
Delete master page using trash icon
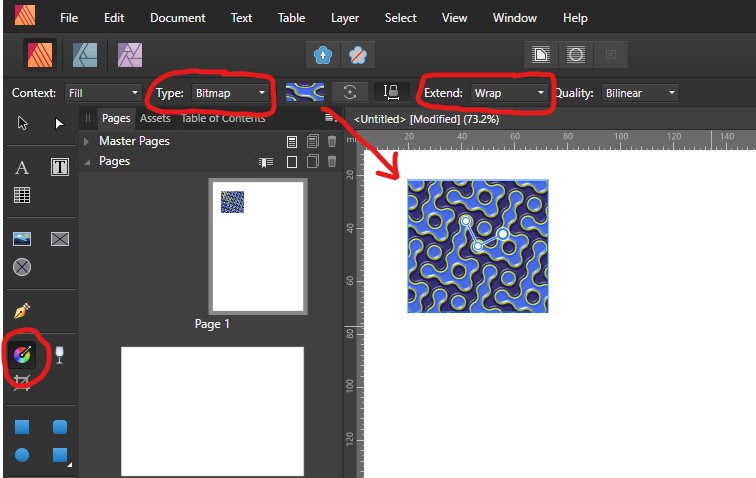tap(332, 141)
